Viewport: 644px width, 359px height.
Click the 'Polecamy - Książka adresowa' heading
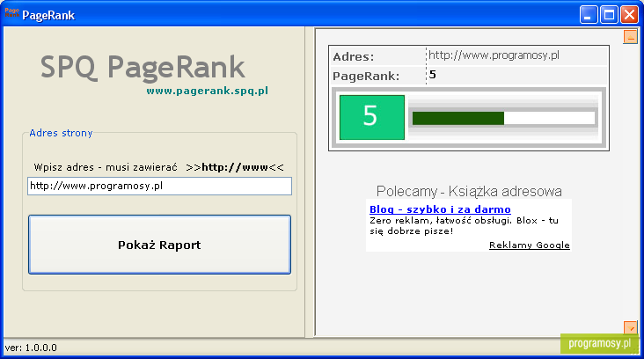pyautogui.click(x=469, y=192)
